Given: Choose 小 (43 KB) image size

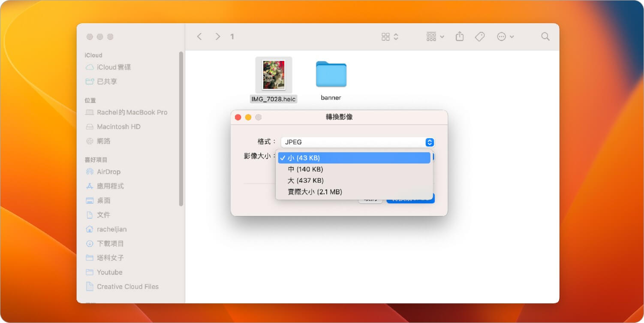Looking at the screenshot, I should coord(354,158).
